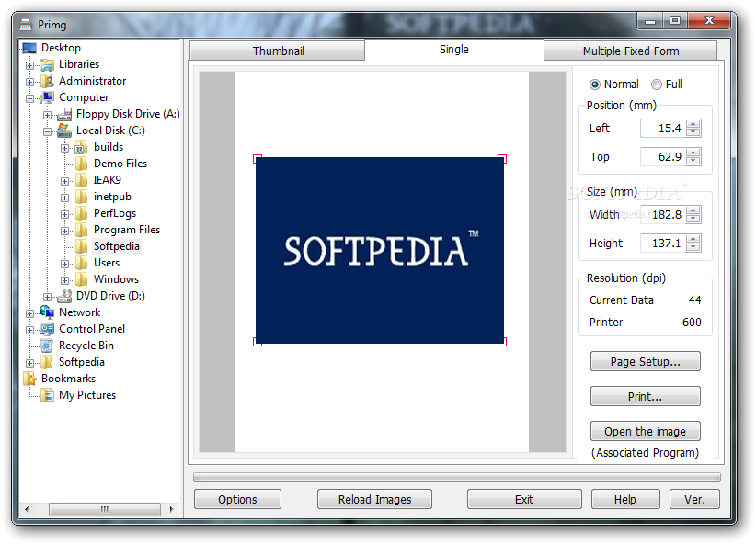Viewport: 756px width, 544px height.
Task: Click the Help button
Action: click(x=625, y=499)
